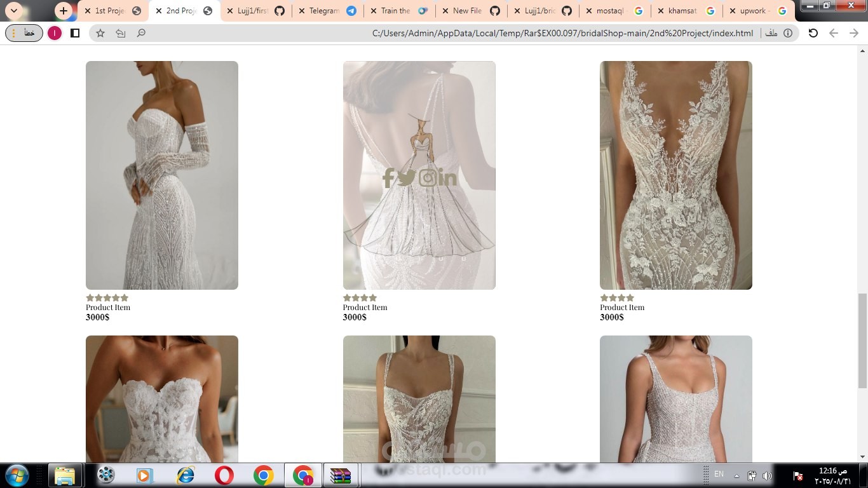Open the deep V-neck lace dress image

676,175
